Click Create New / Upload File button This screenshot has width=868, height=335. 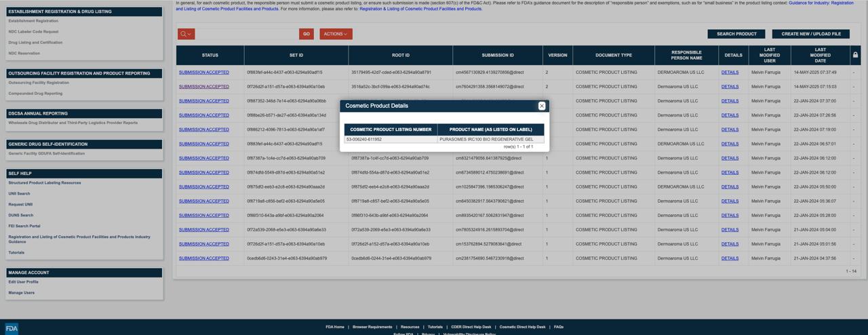(x=811, y=34)
